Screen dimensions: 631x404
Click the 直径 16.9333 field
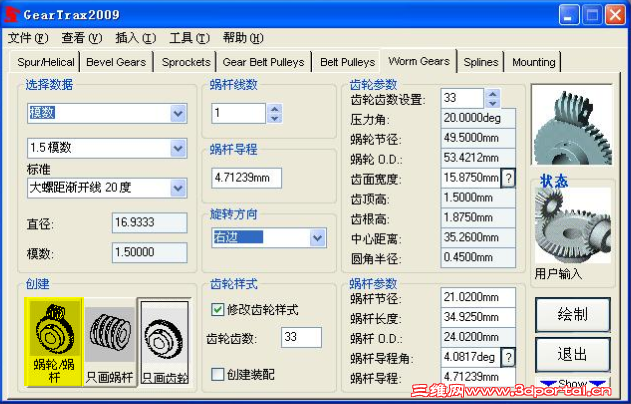click(149, 223)
